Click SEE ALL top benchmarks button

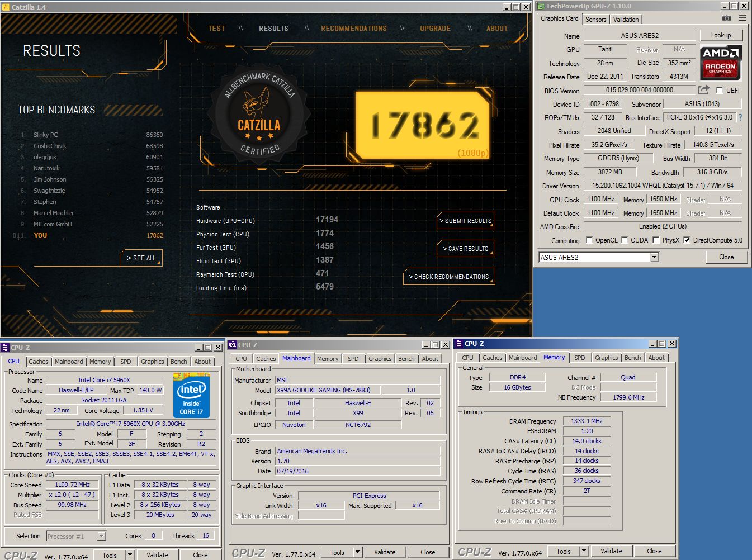coord(141,258)
